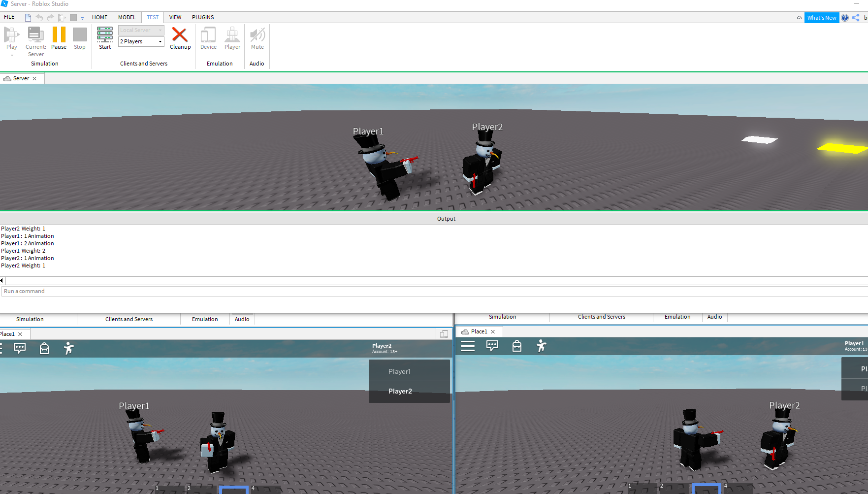The width and height of the screenshot is (868, 494).
Task: Open the quick access toolbar customize arrow
Action: click(x=82, y=18)
